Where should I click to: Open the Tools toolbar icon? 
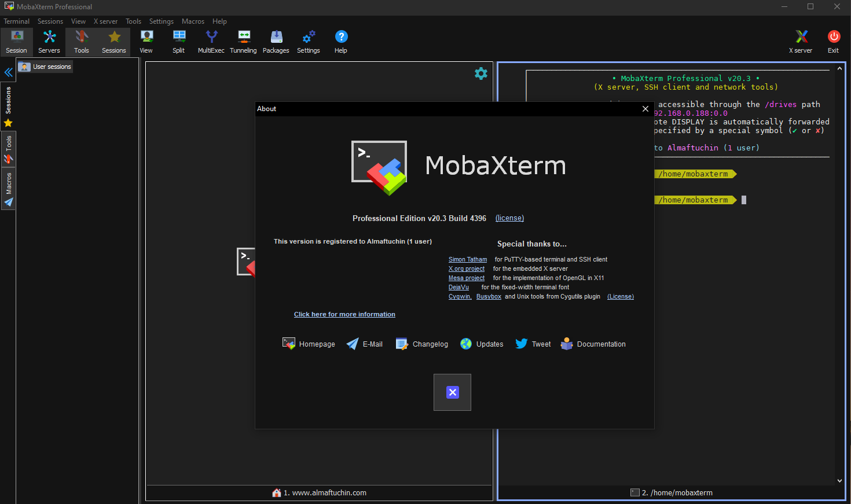[82, 42]
